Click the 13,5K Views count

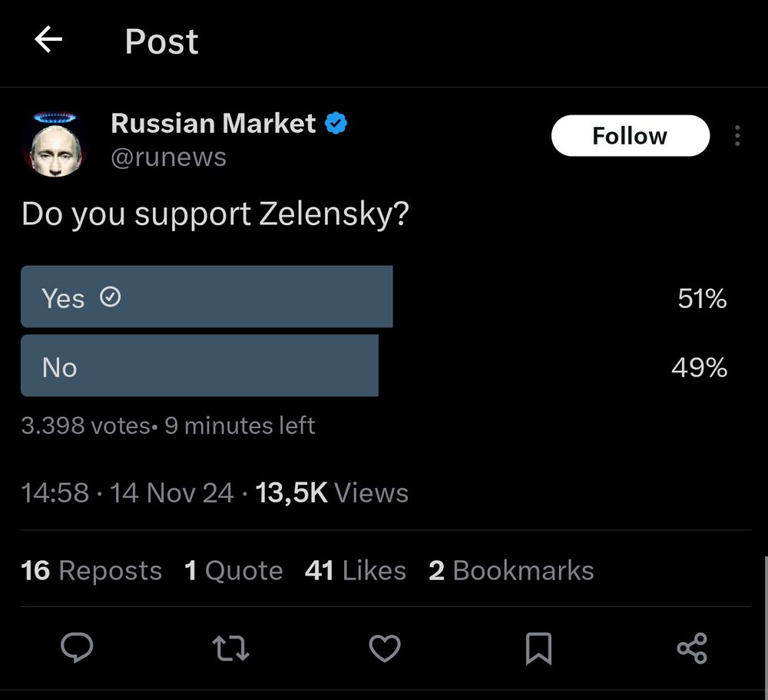point(331,493)
